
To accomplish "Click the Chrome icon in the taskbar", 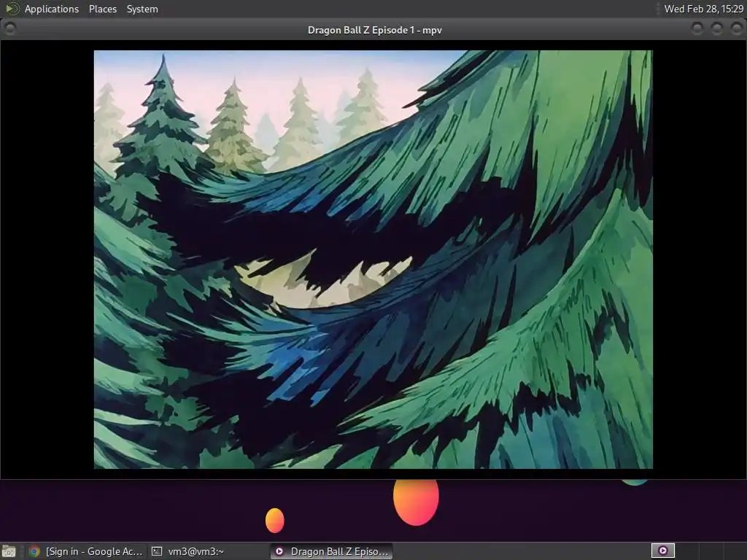I will (34, 551).
